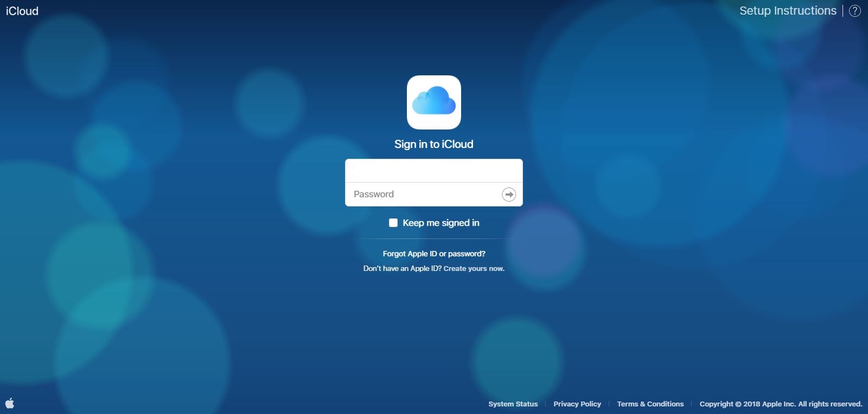
Task: Click the Sign in to iCloud heading
Action: [434, 144]
